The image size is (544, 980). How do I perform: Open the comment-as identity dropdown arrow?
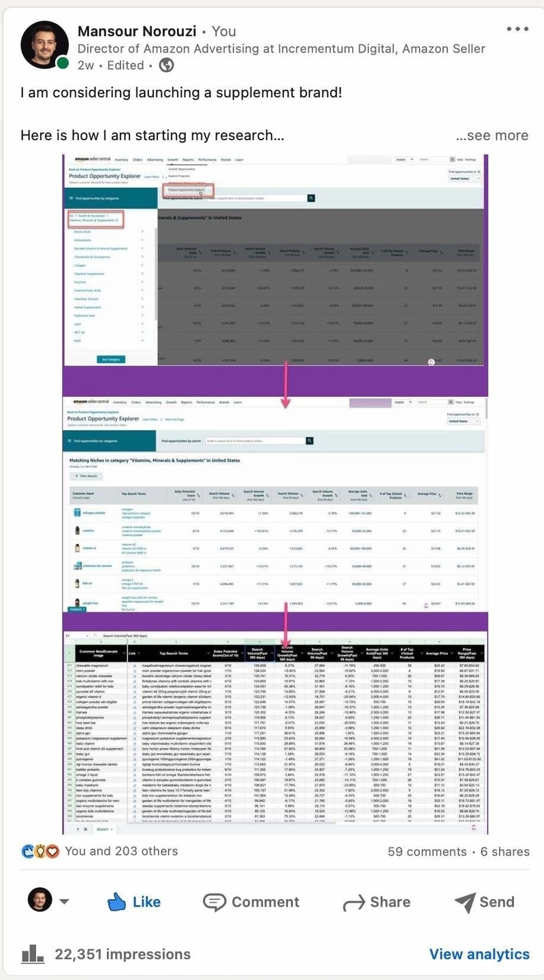pos(64,902)
